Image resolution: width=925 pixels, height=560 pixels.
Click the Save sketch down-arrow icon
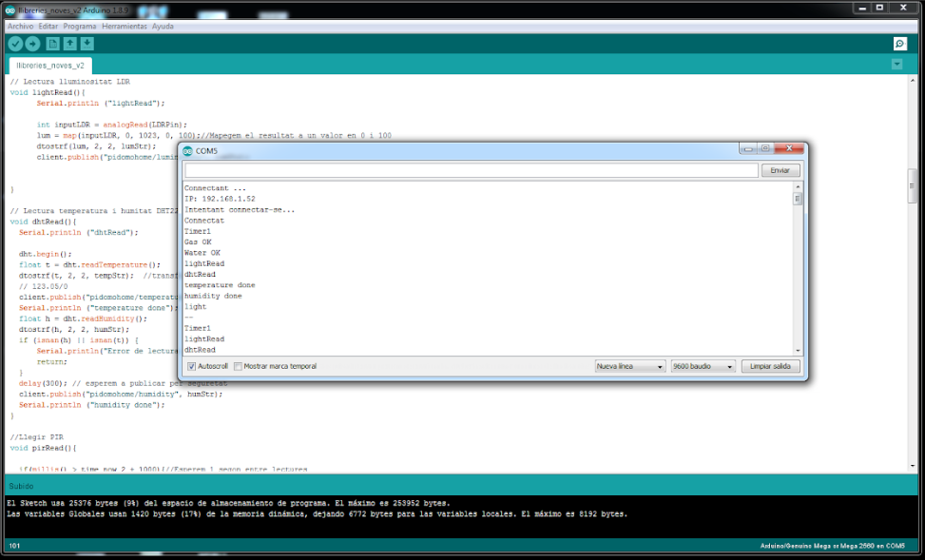[x=87, y=44]
